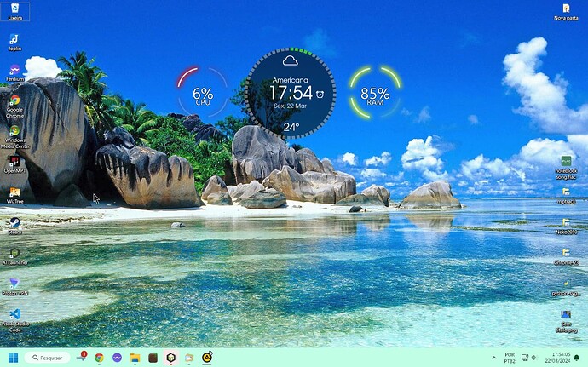This screenshot has width=588, height=367.
Task: Click the Windows Start button
Action: click(13, 358)
